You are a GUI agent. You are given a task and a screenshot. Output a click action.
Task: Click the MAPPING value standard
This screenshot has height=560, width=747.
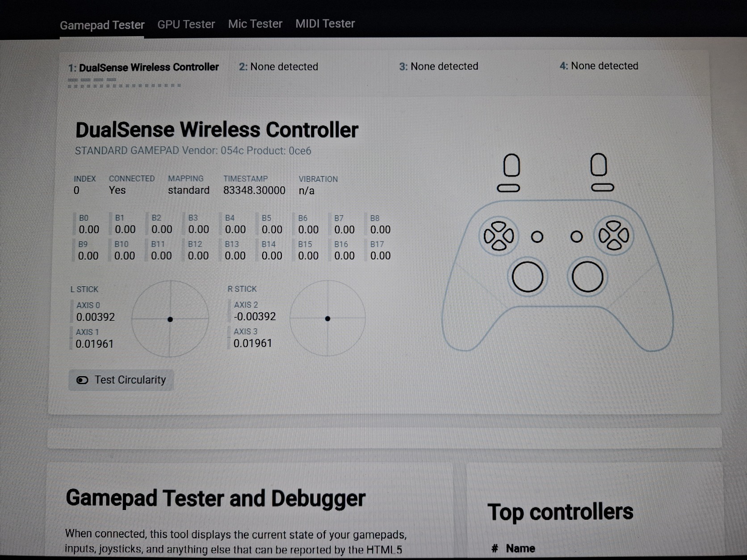click(x=189, y=190)
